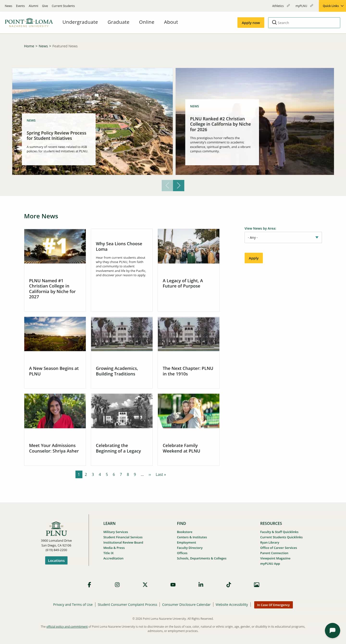Open A New Season Begins at PLNU thumbnail
346x644 pixels.
click(55, 334)
